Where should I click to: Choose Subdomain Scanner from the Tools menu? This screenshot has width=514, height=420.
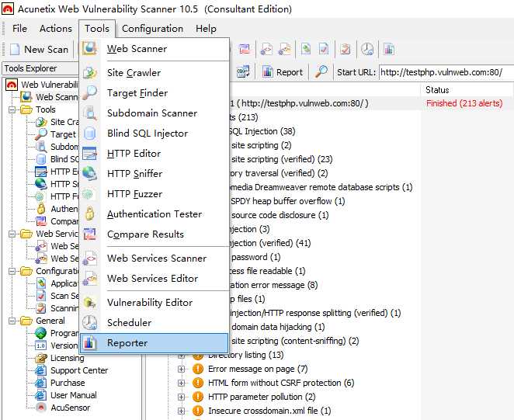154,113
